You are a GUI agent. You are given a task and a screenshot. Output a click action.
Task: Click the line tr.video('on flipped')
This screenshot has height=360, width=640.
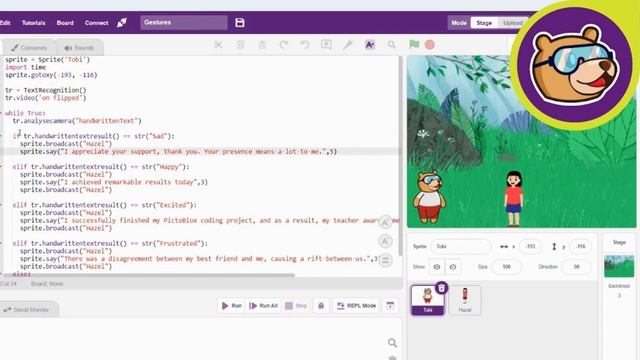pos(46,98)
